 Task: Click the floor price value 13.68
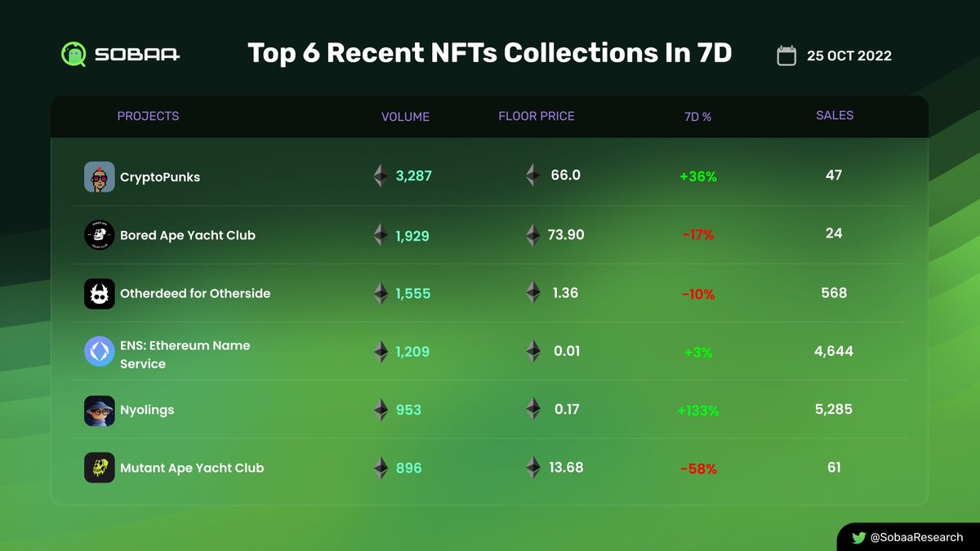[566, 468]
